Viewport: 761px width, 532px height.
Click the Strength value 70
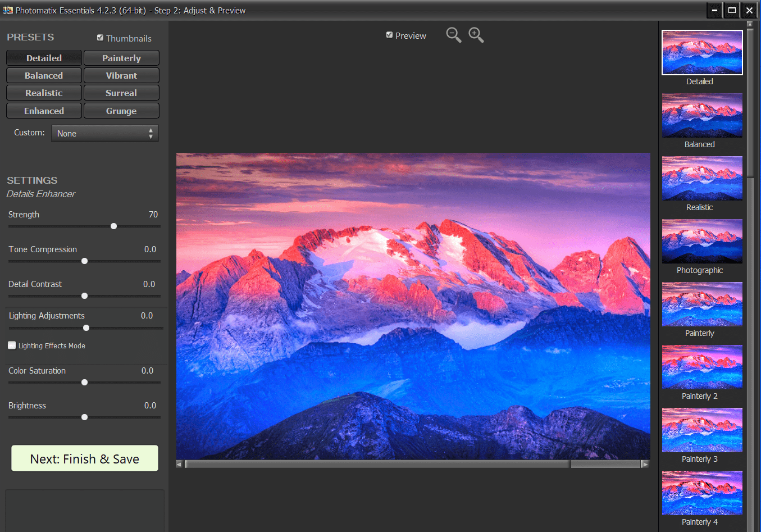click(x=153, y=215)
